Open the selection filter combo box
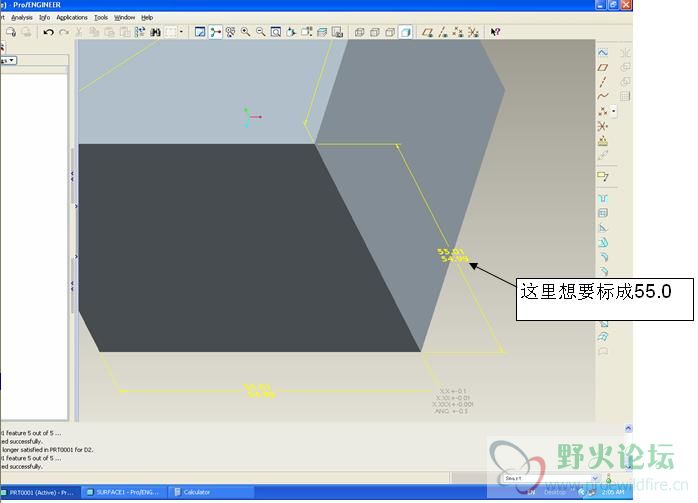Image resolution: width=698 pixels, height=503 pixels. 551,478
